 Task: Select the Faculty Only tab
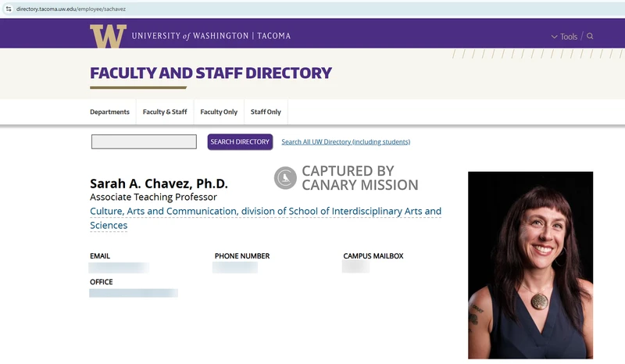[219, 112]
